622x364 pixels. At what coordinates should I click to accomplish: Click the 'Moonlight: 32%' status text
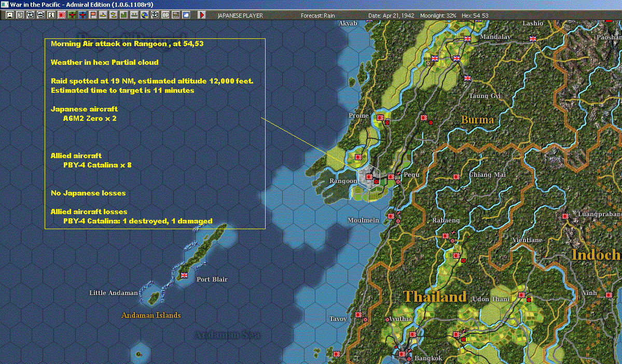point(438,16)
